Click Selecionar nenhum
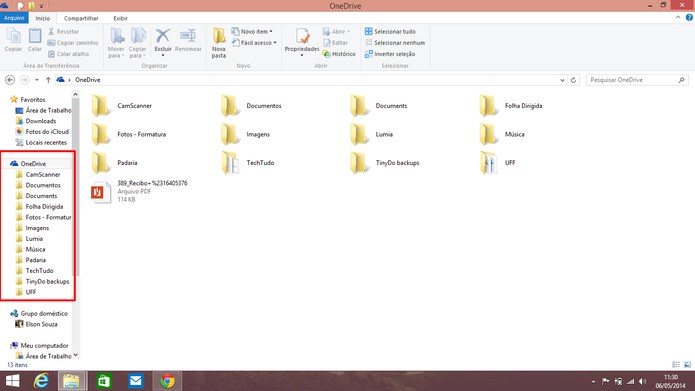695x391 pixels. (394, 43)
